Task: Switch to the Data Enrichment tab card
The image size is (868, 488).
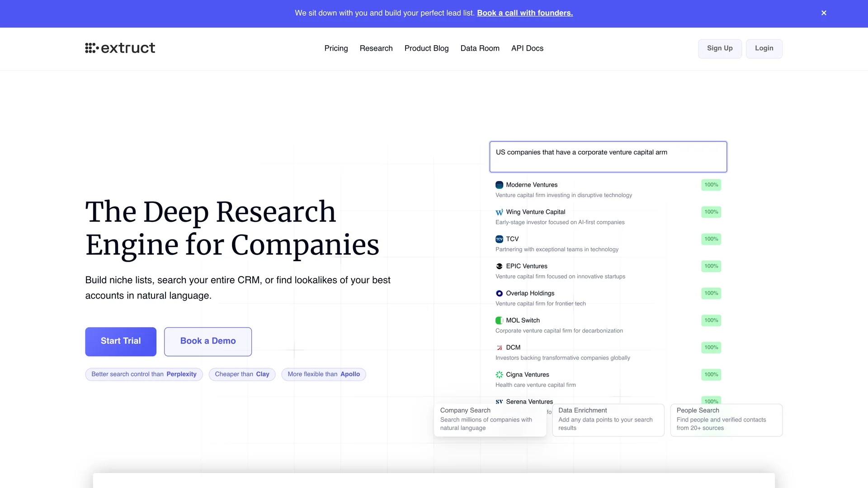Action: (x=608, y=420)
